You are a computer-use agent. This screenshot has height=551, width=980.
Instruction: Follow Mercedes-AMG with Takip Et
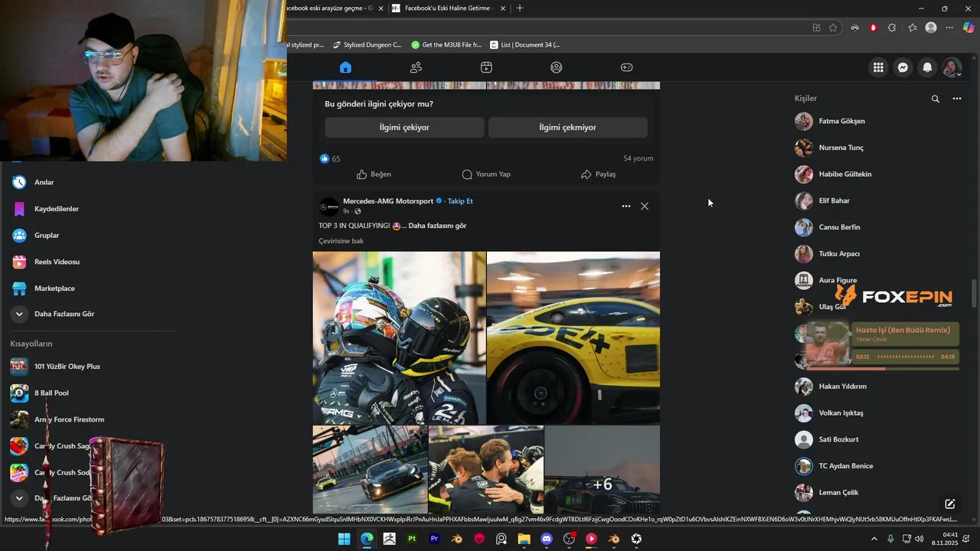[460, 201]
